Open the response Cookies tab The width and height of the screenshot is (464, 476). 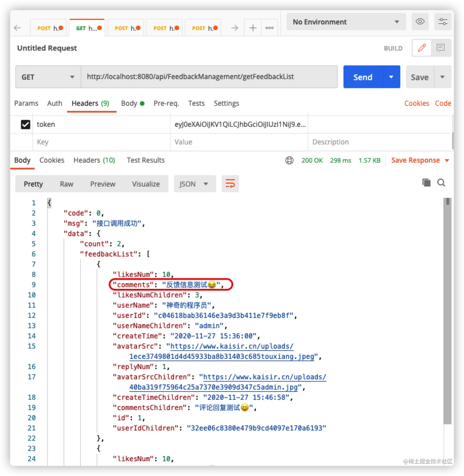click(x=52, y=160)
